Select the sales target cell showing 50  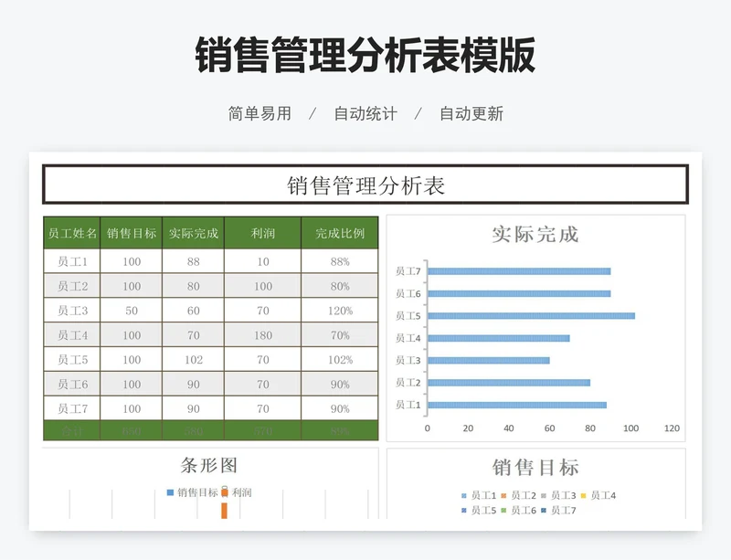131,311
